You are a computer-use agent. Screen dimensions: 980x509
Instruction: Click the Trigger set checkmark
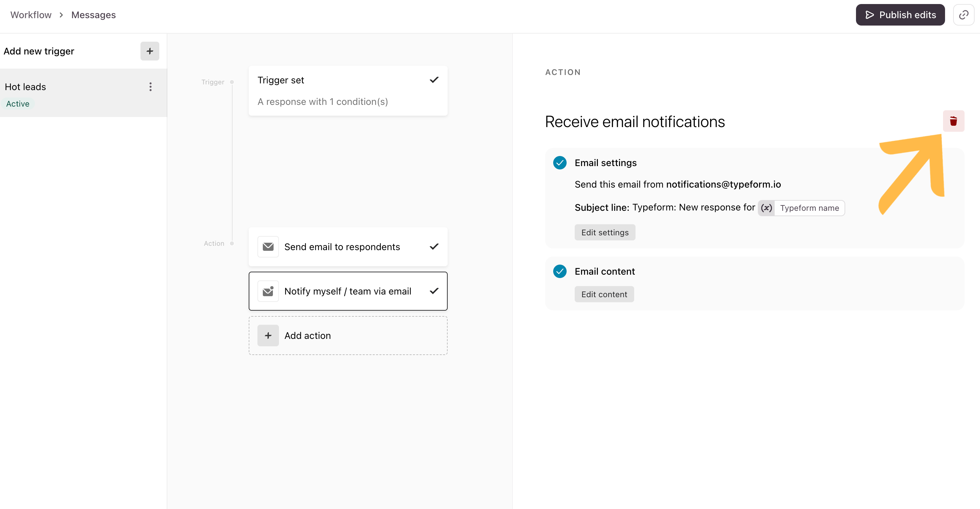pyautogui.click(x=434, y=80)
